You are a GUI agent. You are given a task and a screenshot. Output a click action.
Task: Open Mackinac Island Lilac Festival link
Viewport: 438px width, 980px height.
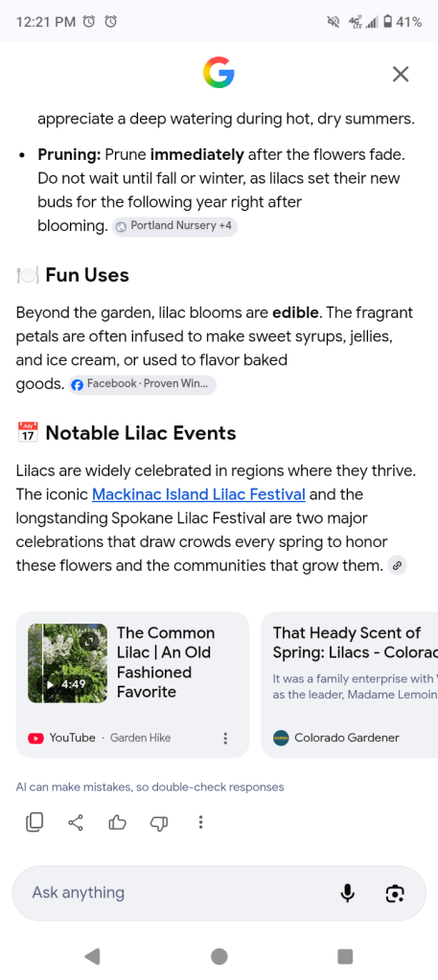pos(198,494)
